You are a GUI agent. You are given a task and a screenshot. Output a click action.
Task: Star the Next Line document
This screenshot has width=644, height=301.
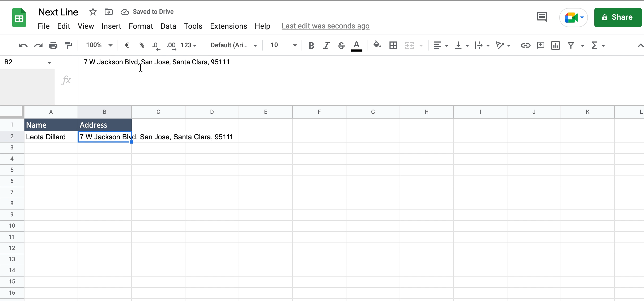pyautogui.click(x=93, y=12)
